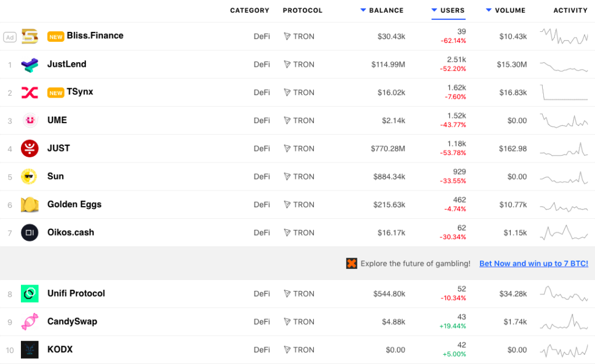Click the Golden Eggs logo icon
595x364 pixels.
[30, 204]
